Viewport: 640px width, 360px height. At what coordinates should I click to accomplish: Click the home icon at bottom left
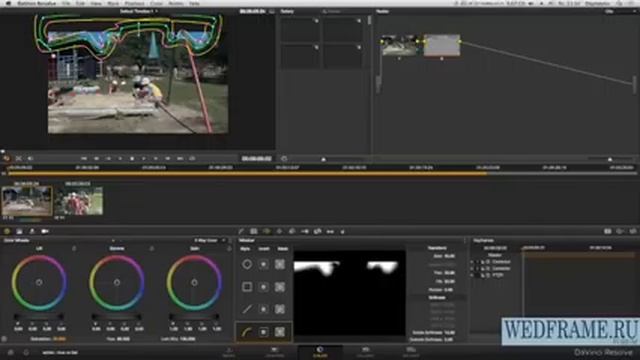11,353
